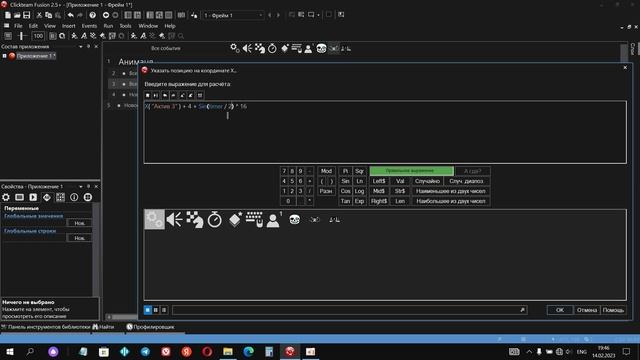Click the Случайно random button

(427, 181)
